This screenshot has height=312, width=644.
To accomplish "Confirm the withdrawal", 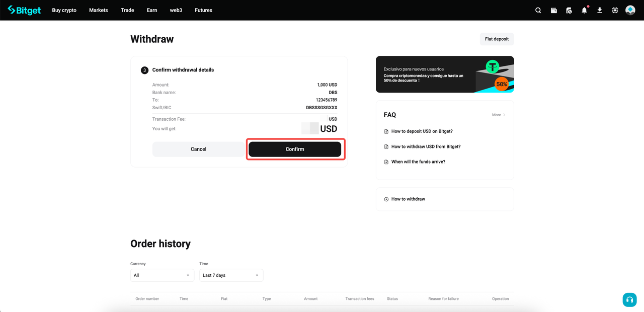I will point(295,149).
